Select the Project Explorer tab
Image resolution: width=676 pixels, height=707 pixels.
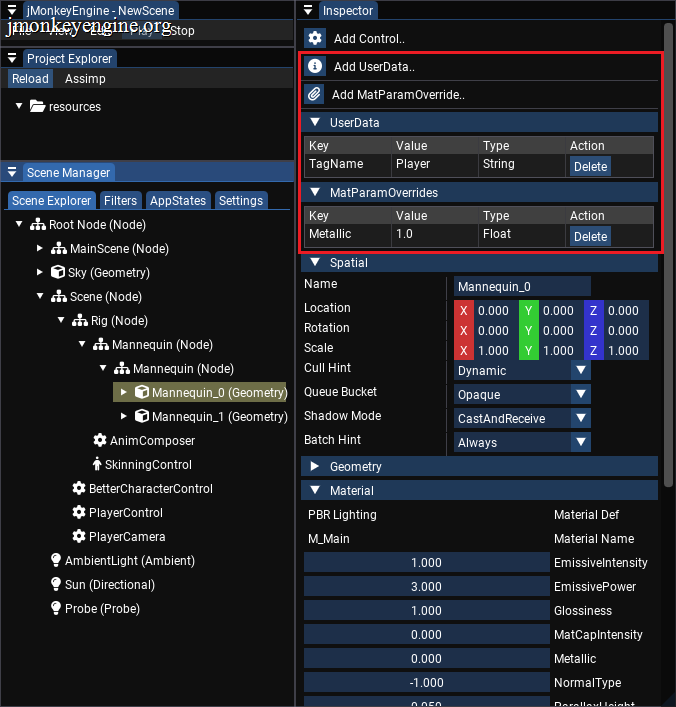tap(69, 58)
